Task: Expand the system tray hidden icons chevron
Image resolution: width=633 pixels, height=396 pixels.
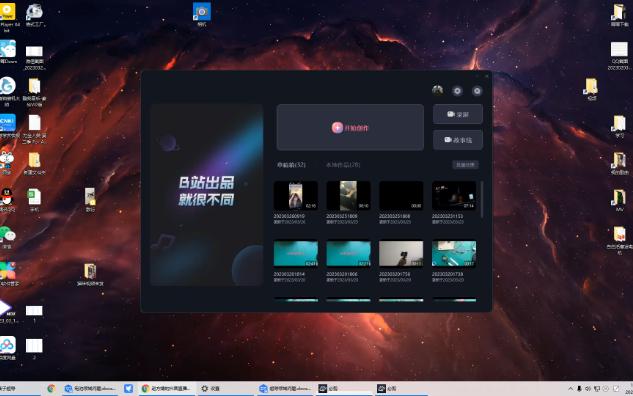Action: click(570, 389)
